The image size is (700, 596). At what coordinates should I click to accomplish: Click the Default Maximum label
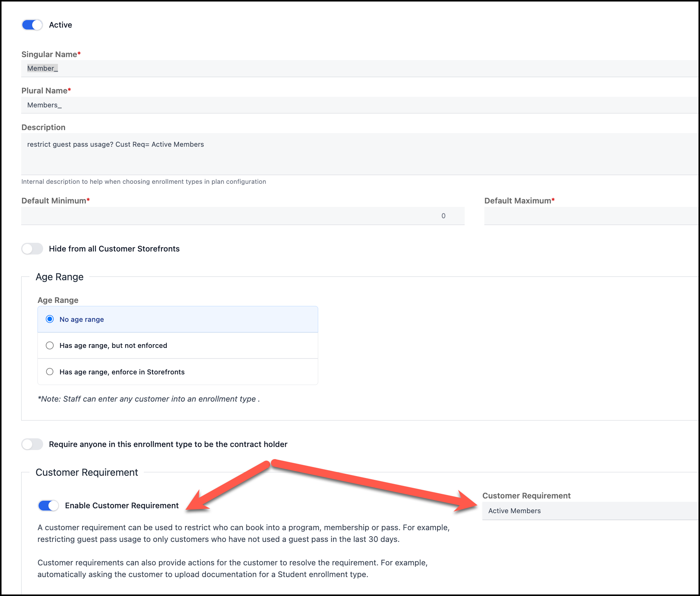point(517,201)
